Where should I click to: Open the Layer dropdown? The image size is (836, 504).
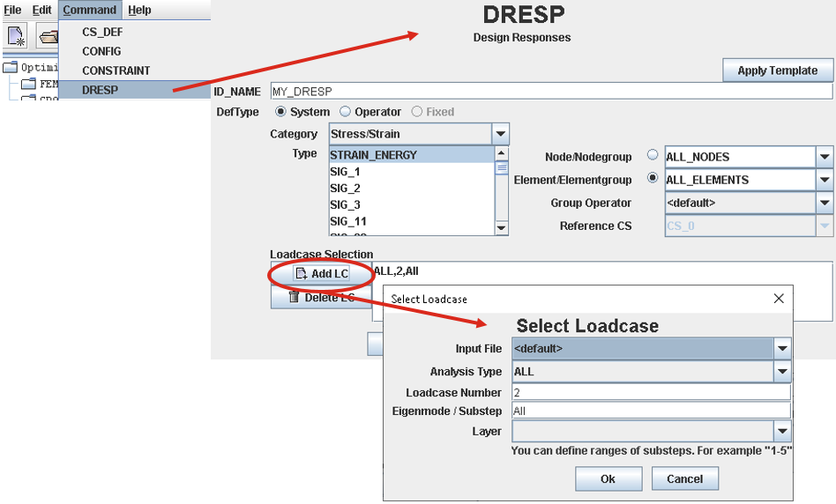pyautogui.click(x=652, y=431)
